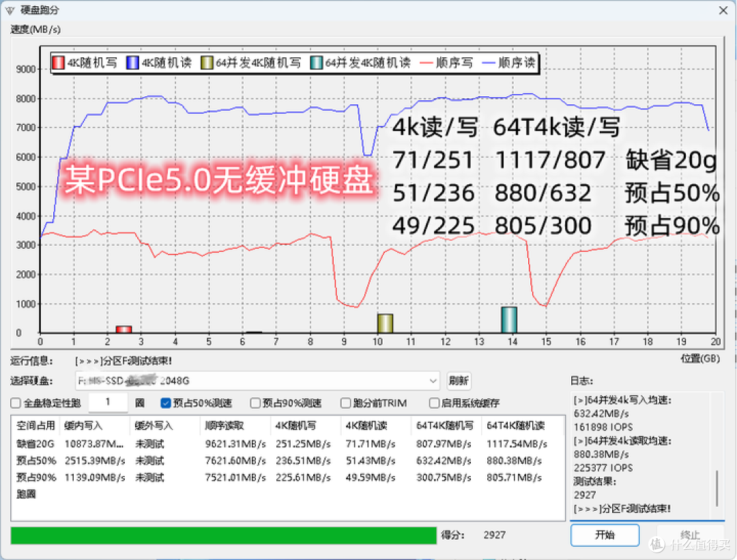
Task: Select the 预占50% result row
Action: 288,461
